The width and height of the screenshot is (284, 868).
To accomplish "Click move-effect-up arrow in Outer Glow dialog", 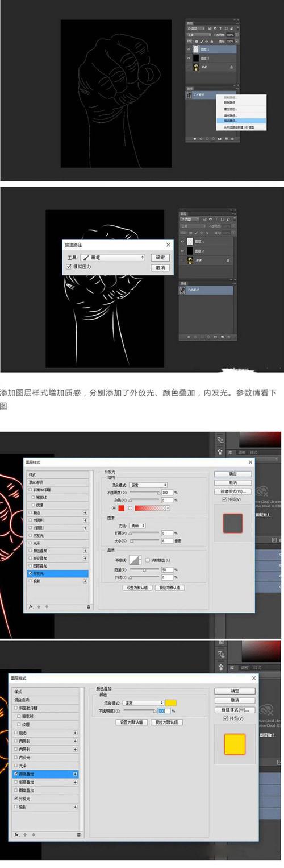I will click(x=39, y=607).
